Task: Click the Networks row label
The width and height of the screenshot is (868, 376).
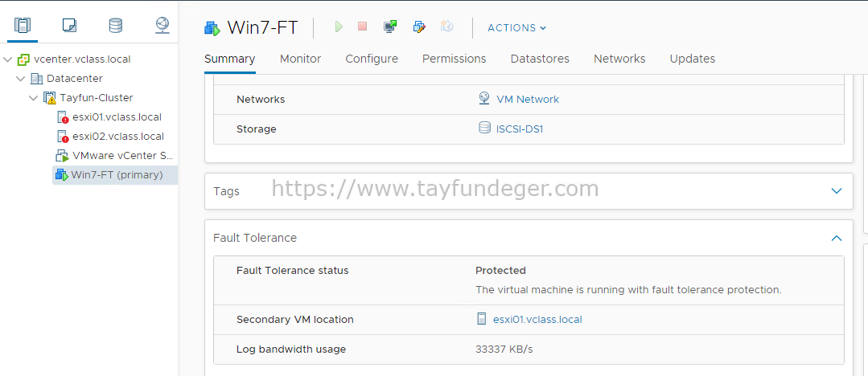Action: pyautogui.click(x=261, y=100)
